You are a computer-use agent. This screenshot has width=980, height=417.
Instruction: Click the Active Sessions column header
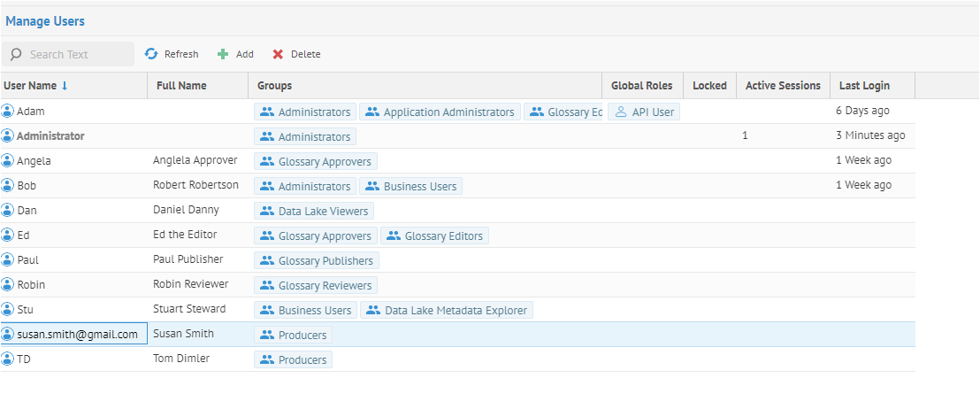(x=783, y=86)
